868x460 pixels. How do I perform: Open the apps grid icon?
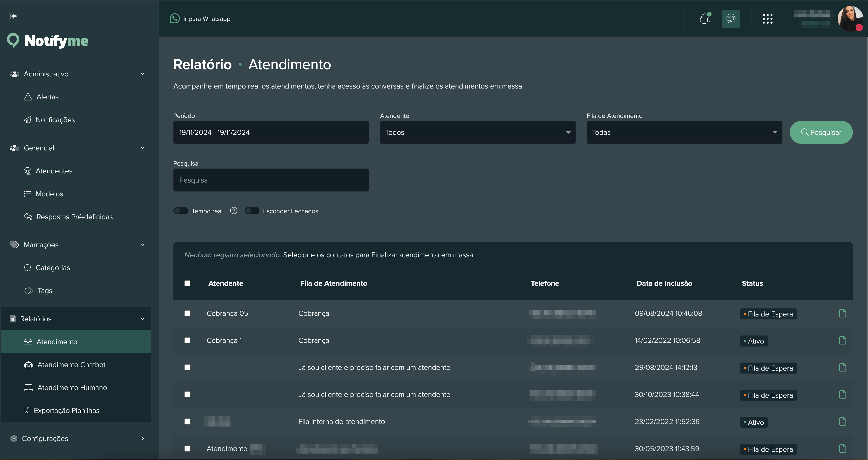[767, 19]
